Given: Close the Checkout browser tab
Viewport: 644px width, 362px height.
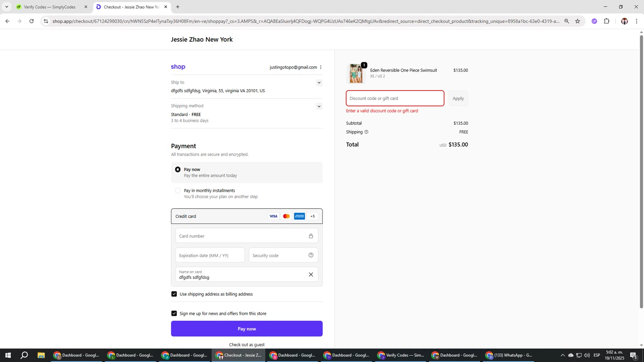Looking at the screenshot, I should [166, 7].
